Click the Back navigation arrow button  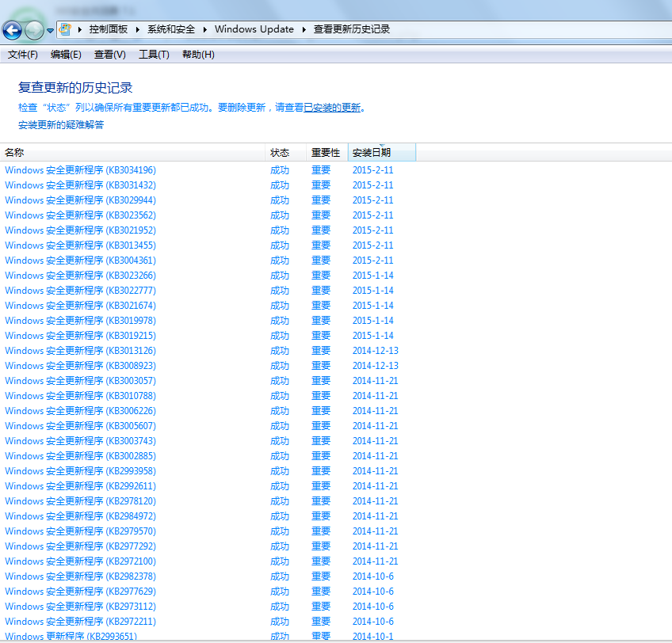(13, 30)
